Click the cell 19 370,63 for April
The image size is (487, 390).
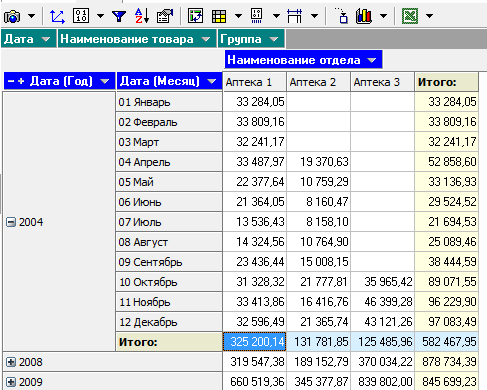(x=318, y=162)
